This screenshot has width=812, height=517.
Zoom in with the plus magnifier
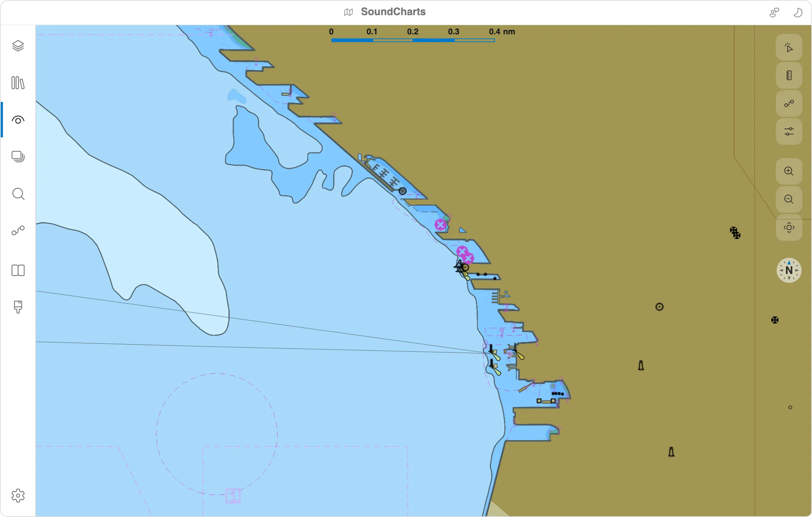coord(789,171)
